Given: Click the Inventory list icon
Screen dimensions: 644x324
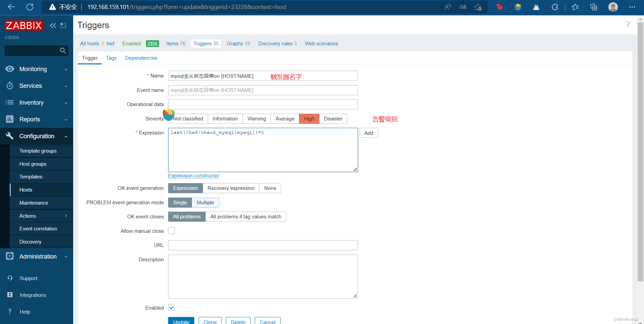Looking at the screenshot, I should pos(10,102).
